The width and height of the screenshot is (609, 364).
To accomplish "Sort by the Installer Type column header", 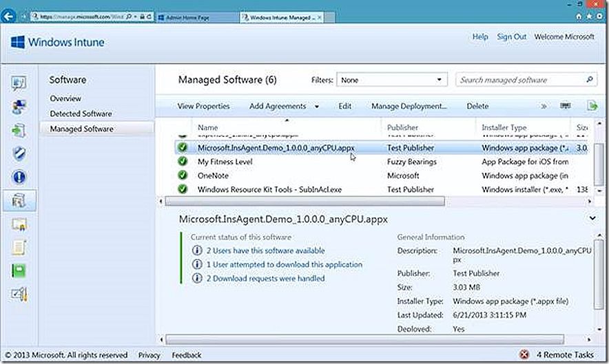I will pyautogui.click(x=504, y=127).
